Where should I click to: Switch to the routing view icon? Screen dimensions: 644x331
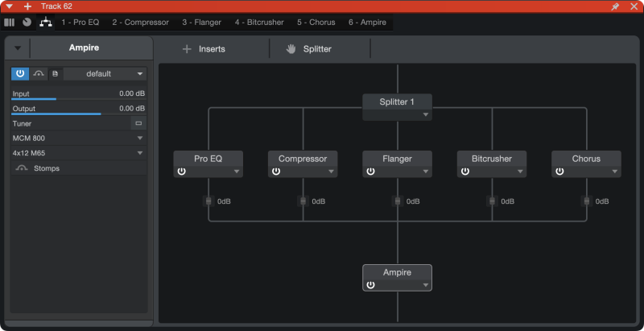[x=46, y=23]
